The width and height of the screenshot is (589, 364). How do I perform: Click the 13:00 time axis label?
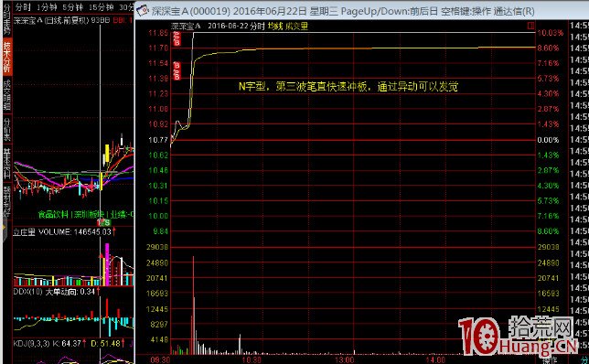click(345, 359)
